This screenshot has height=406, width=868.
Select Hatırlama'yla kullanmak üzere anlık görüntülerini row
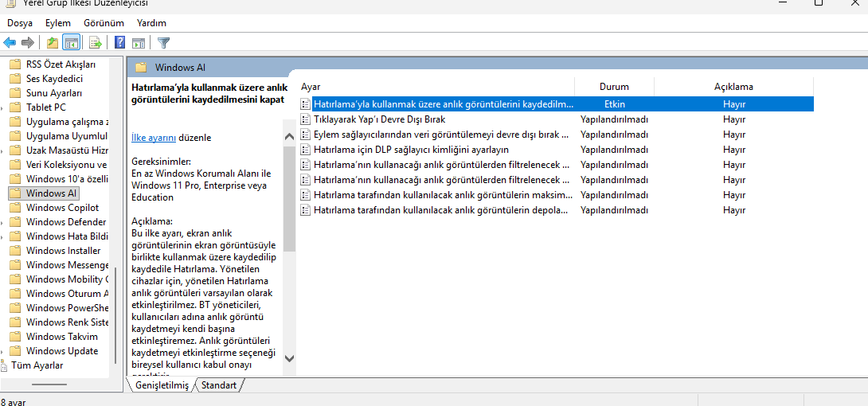(x=557, y=103)
